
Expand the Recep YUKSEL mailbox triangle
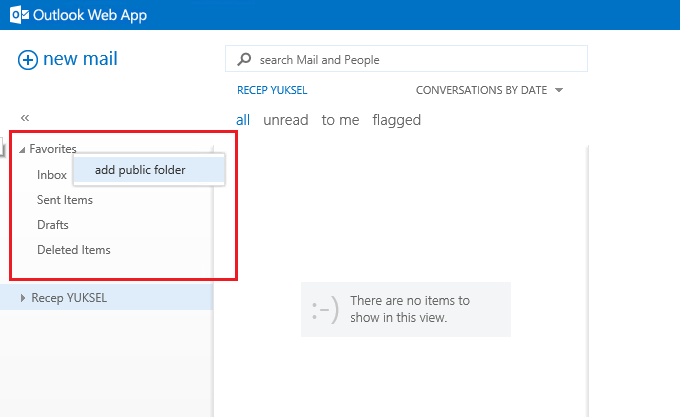(23, 298)
